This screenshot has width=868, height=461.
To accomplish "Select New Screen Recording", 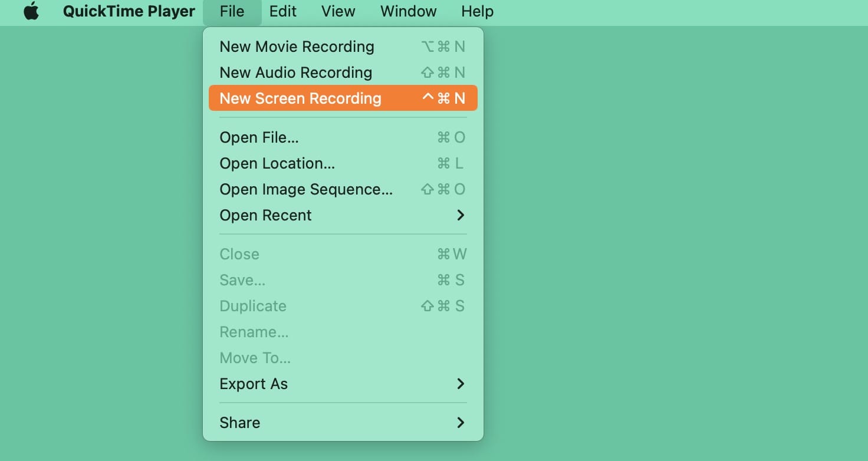I will click(x=300, y=98).
